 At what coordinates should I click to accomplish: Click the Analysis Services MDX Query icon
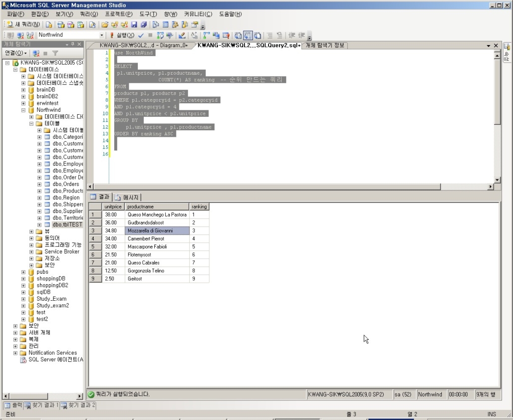click(x=61, y=25)
